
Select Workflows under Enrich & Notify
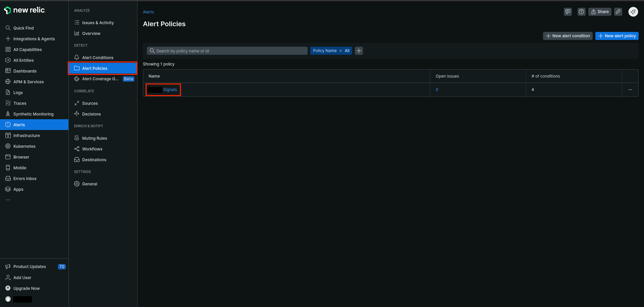92,149
